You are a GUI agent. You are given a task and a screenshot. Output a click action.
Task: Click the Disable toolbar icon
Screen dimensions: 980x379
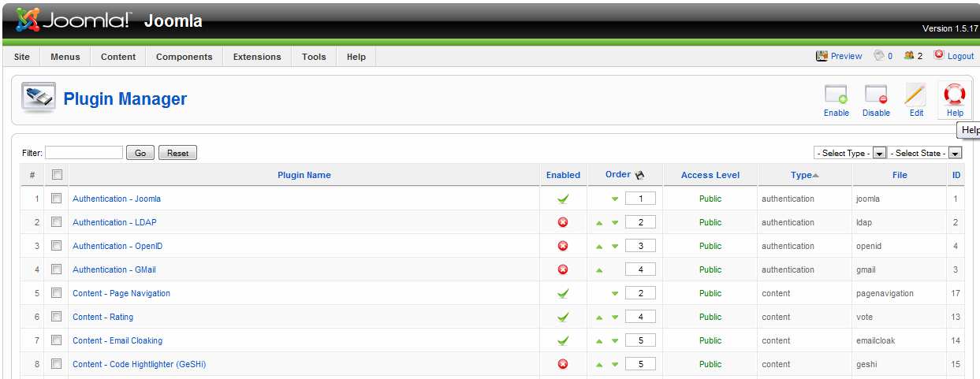point(876,95)
